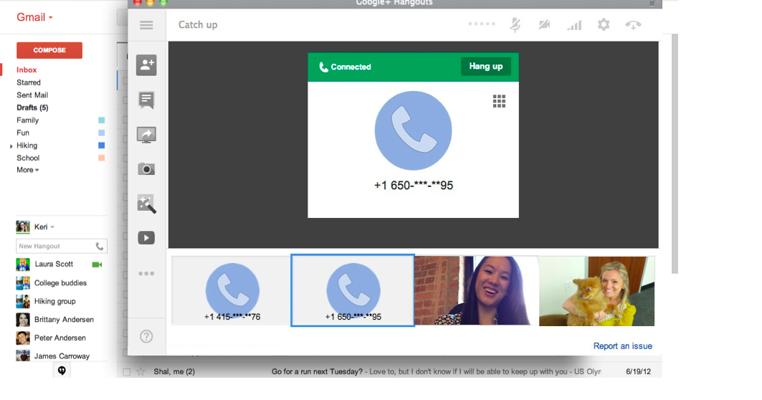Open chat with Peter Andersen
This screenshot has width=762, height=400.
click(60, 338)
